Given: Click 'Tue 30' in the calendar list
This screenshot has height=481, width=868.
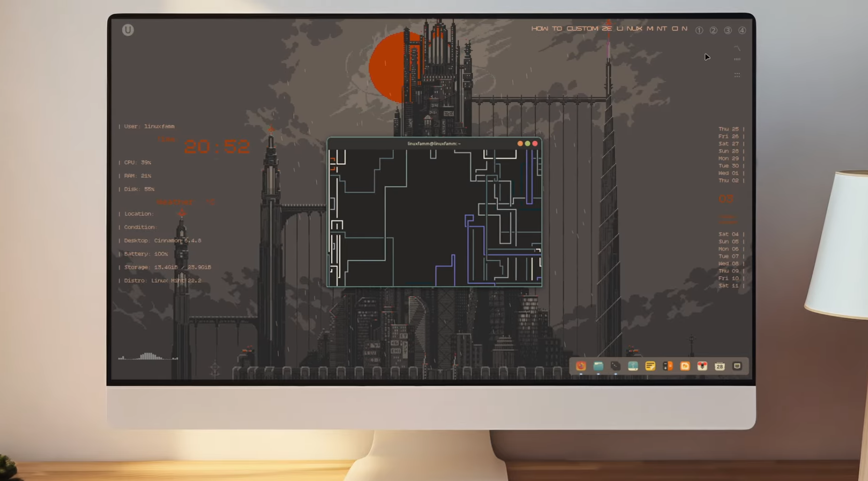Looking at the screenshot, I should 729,166.
